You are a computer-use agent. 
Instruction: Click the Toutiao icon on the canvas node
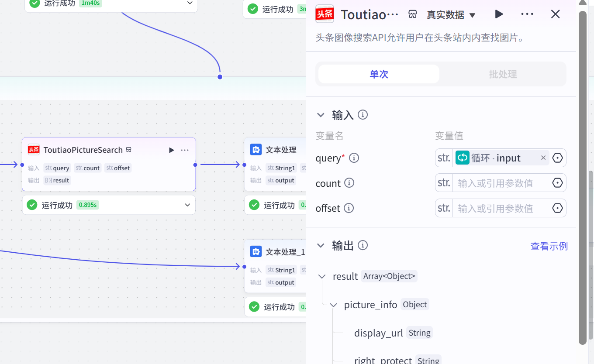[34, 150]
